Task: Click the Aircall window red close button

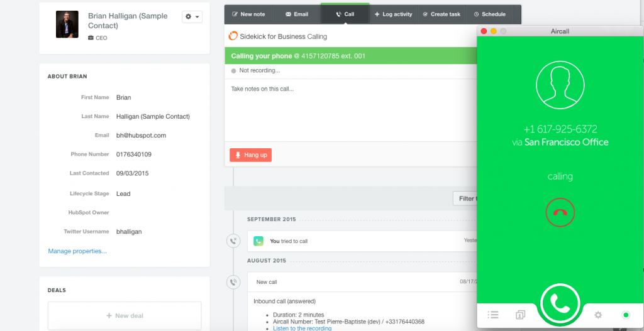Action: click(484, 31)
